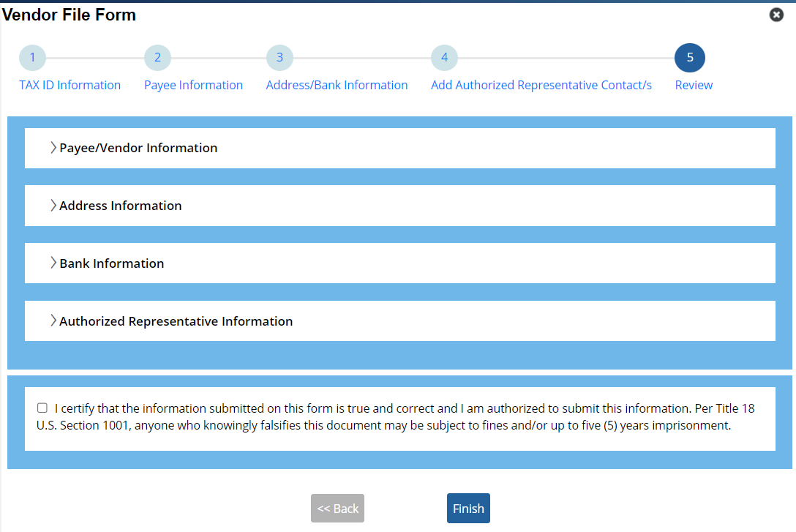This screenshot has height=532, width=796.
Task: Expand chevron beside Payee/Vendor Information
Action: point(53,148)
